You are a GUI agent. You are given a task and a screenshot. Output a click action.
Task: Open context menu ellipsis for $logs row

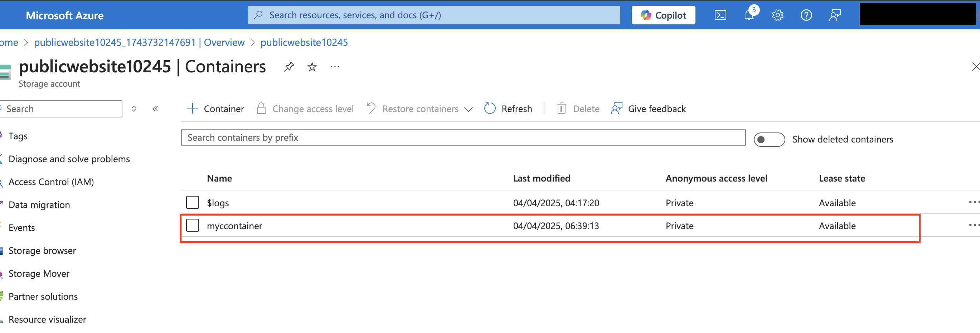[974, 202]
